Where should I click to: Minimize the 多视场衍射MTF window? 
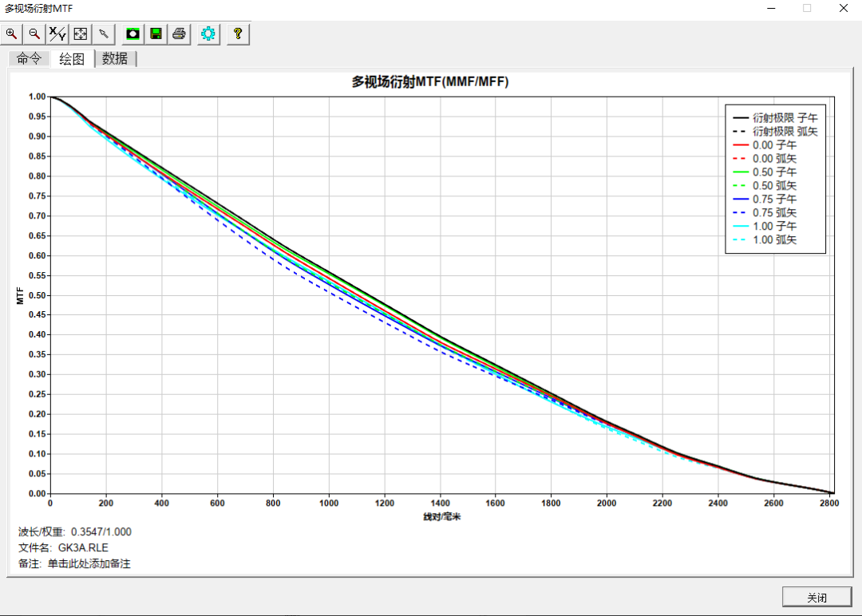(x=771, y=8)
